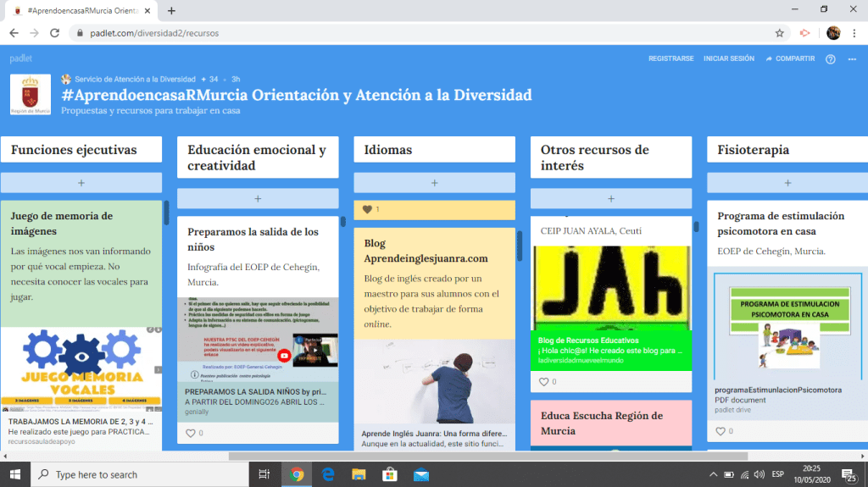Open the Juego Memoria Vocales thumbnail

[x=81, y=370]
